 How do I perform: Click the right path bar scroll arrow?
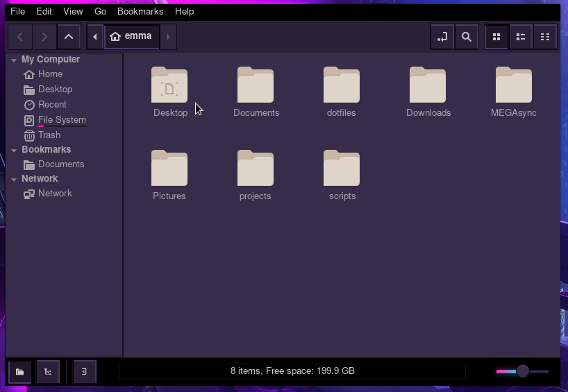coord(168,37)
